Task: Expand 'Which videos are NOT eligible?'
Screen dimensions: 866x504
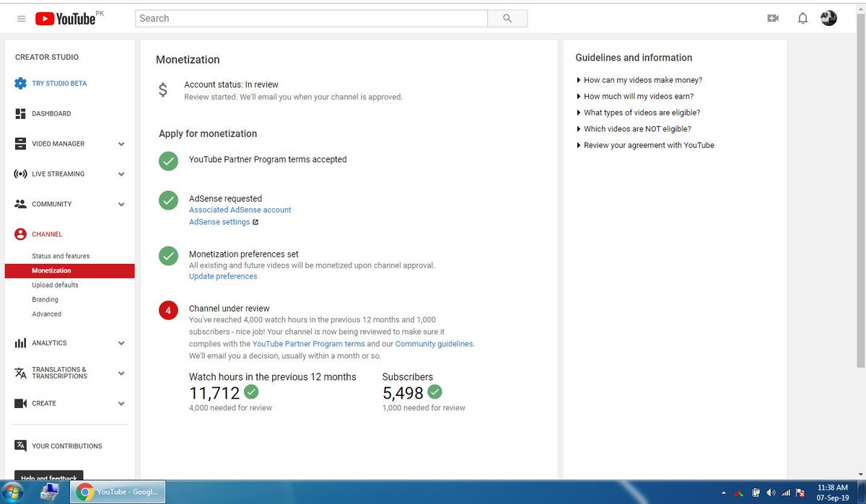Action: [634, 129]
